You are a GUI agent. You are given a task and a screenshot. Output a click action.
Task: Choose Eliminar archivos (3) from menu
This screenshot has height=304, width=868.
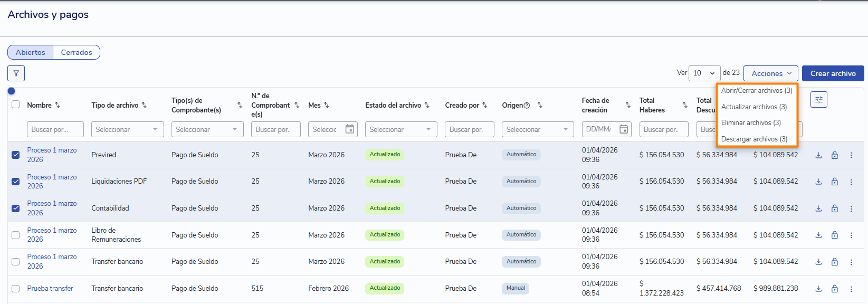pos(751,122)
